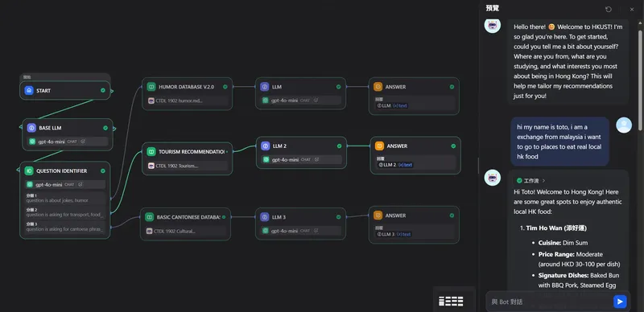The image size is (644, 312).
Task: Restart the preview conversation with the refresh icon
Action: [x=609, y=9]
